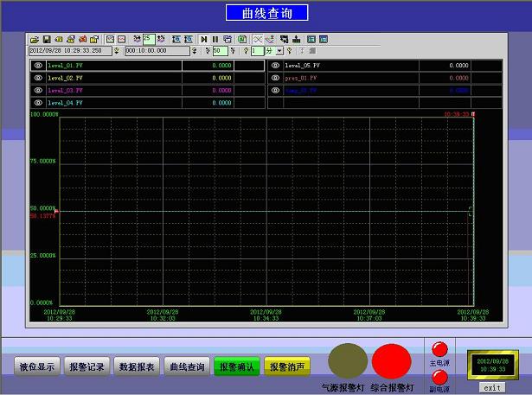Image resolution: width=532 pixels, height=395 pixels.
Task: Click the stamp-shaped toolbar icon
Action: point(296,40)
